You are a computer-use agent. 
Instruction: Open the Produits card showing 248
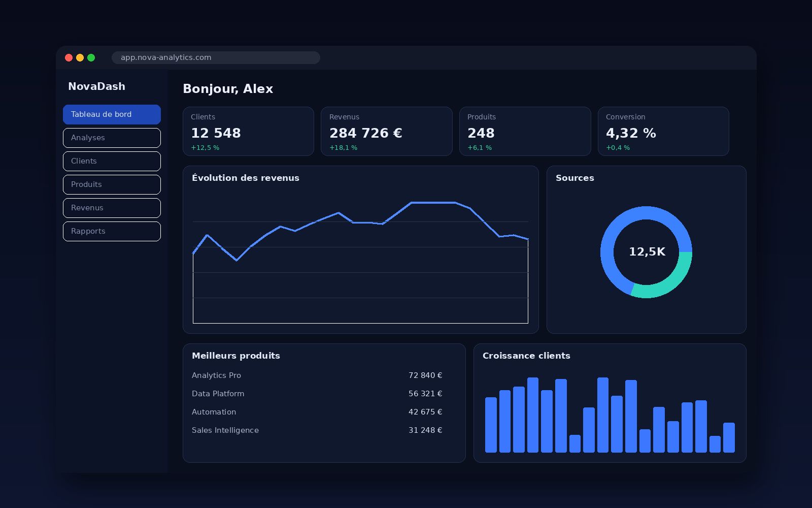click(525, 131)
